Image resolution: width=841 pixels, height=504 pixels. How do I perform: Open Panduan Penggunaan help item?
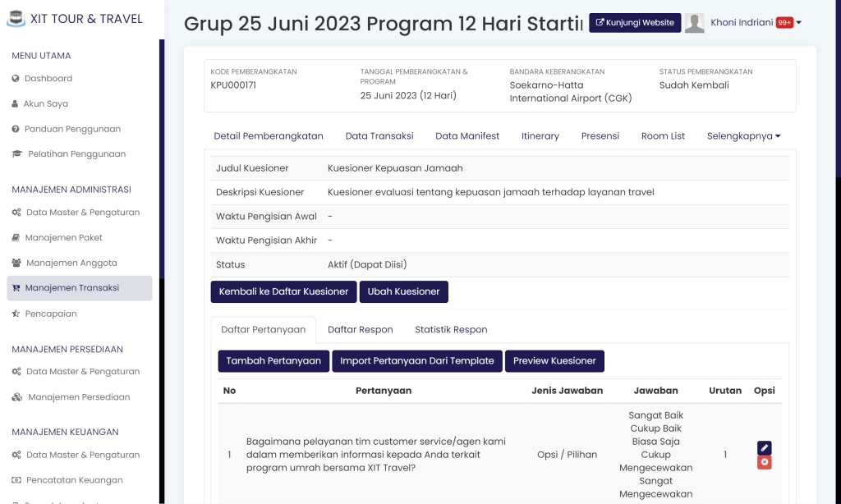click(x=72, y=129)
